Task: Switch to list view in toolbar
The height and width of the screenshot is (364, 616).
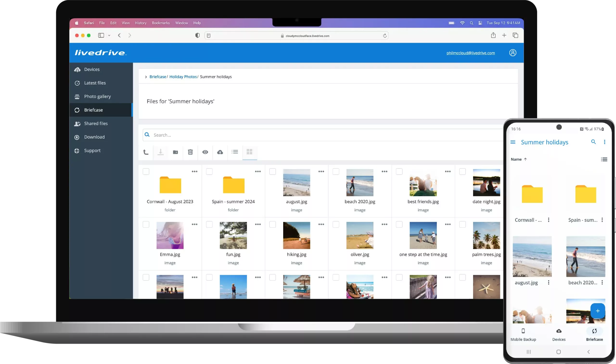Action: coord(235,152)
